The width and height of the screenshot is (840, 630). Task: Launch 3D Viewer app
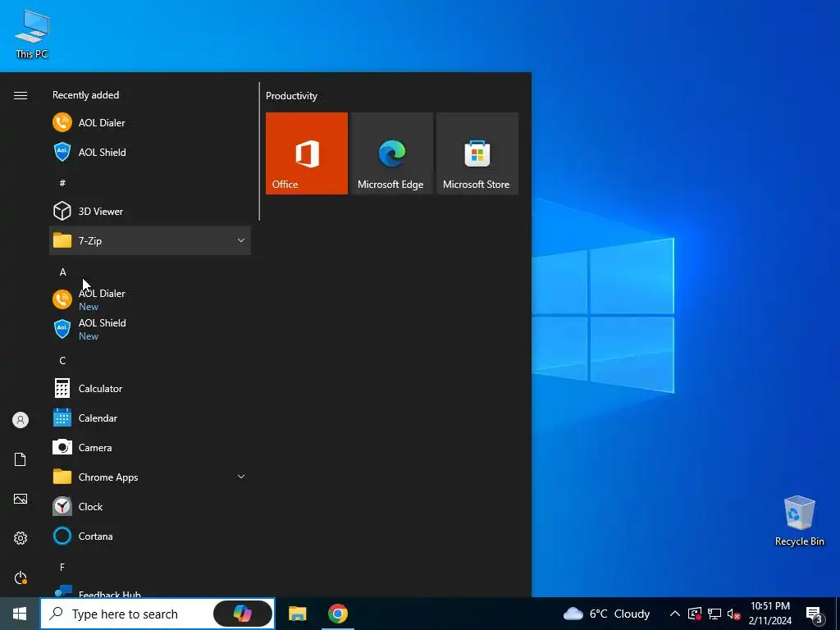pos(150,211)
